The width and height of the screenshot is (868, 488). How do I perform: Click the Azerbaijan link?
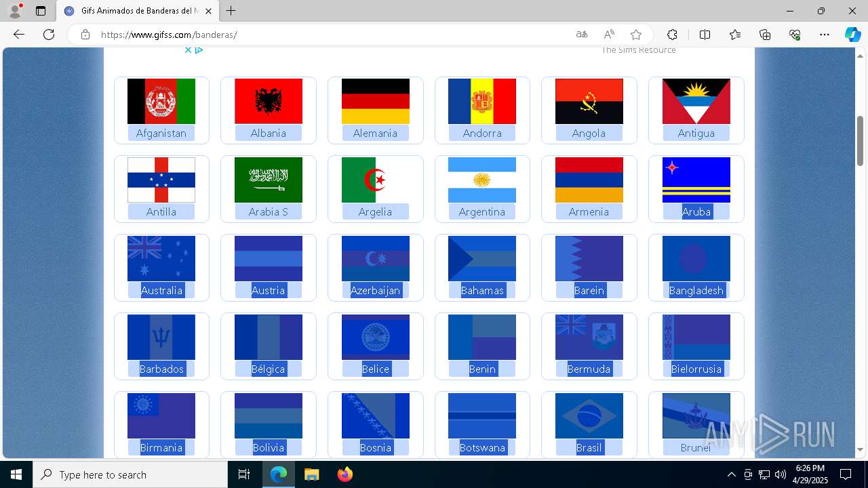pyautogui.click(x=375, y=290)
